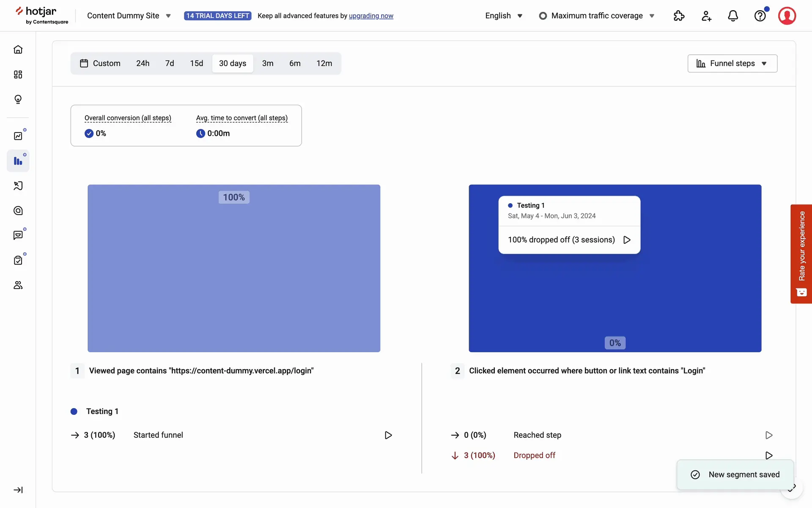Image resolution: width=812 pixels, height=508 pixels.
Task: Open the Highlights lightbulb icon
Action: [18, 99]
